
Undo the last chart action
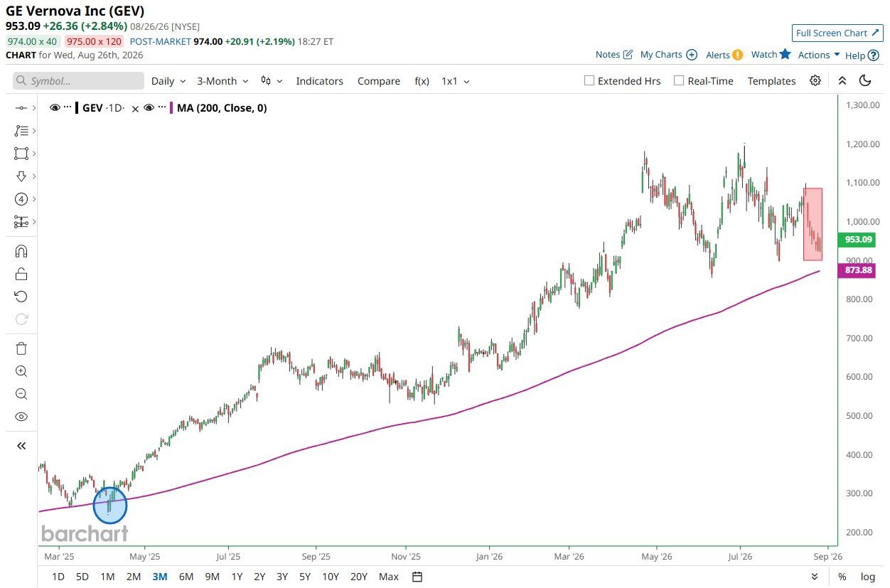pyautogui.click(x=21, y=296)
